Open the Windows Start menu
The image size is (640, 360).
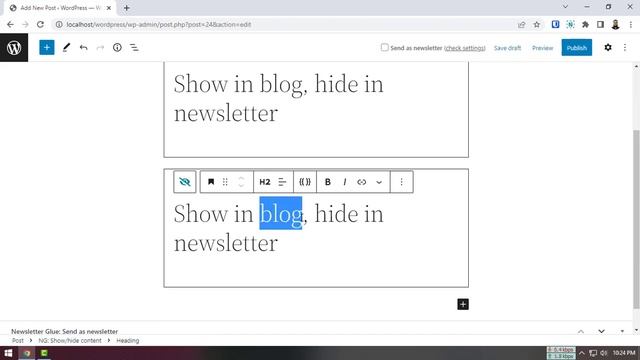[x=8, y=353]
